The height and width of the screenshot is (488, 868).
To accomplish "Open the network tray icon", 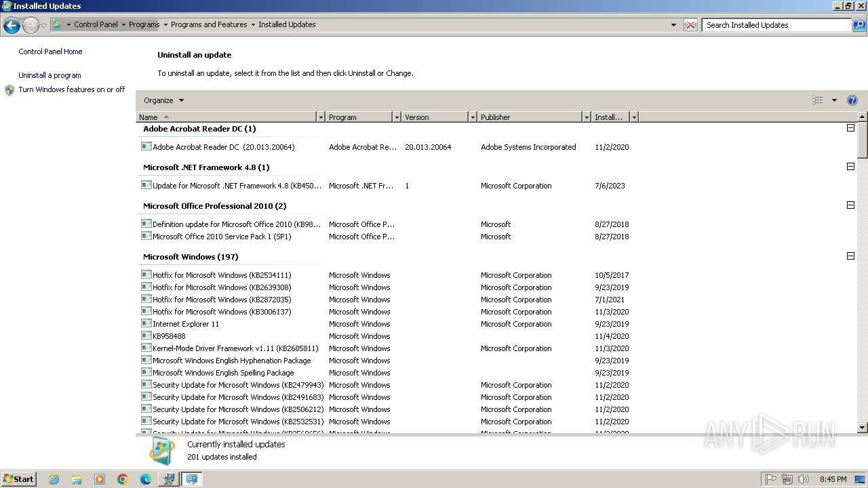I will point(787,479).
